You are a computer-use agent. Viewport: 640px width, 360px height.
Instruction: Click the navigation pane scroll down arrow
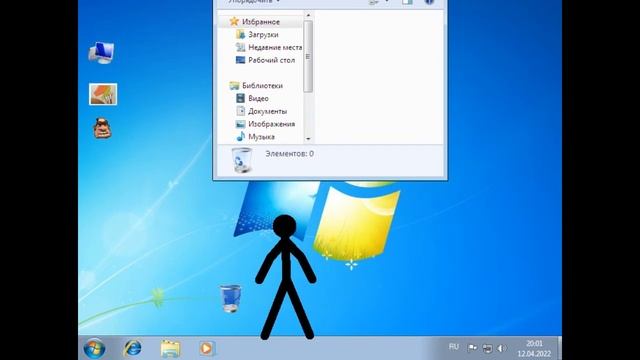(308, 139)
